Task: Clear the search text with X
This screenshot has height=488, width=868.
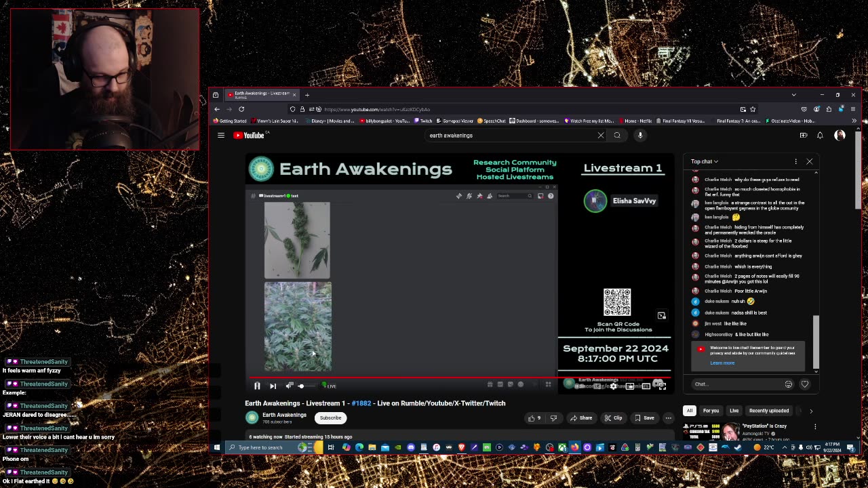Action: (x=601, y=136)
